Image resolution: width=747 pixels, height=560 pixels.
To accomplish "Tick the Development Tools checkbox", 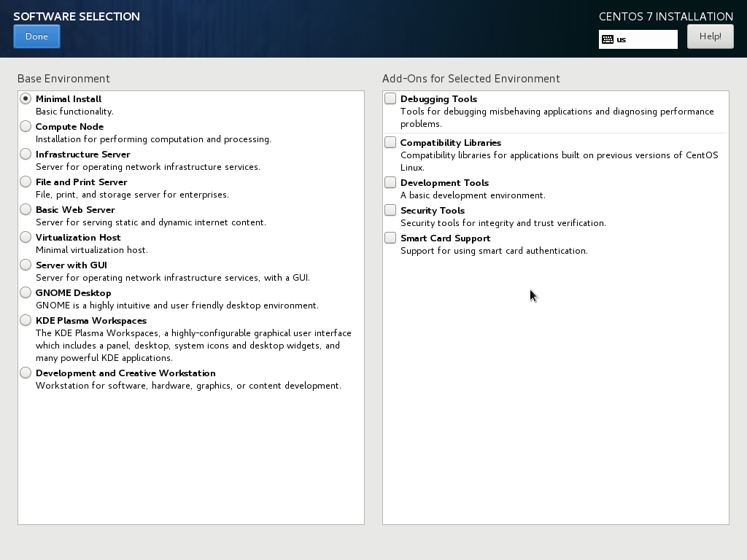I will [x=390, y=182].
